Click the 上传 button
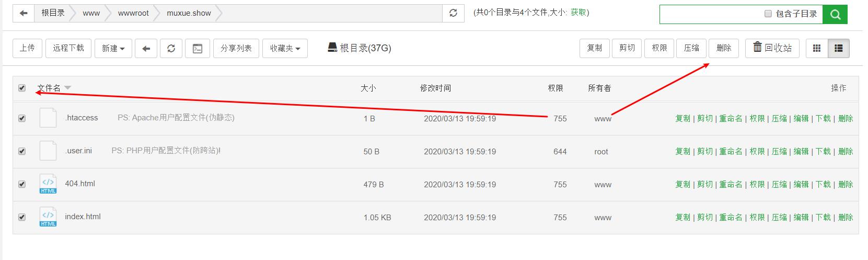 [27, 48]
